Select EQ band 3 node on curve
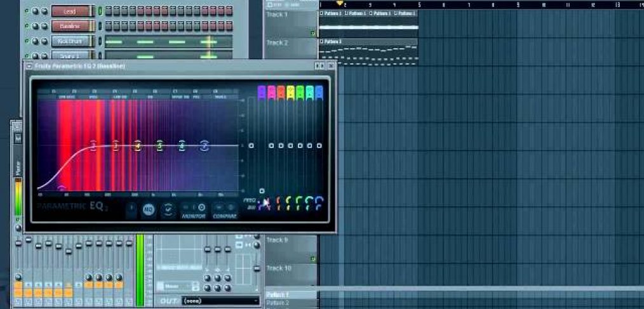The image size is (644, 309). [116, 145]
